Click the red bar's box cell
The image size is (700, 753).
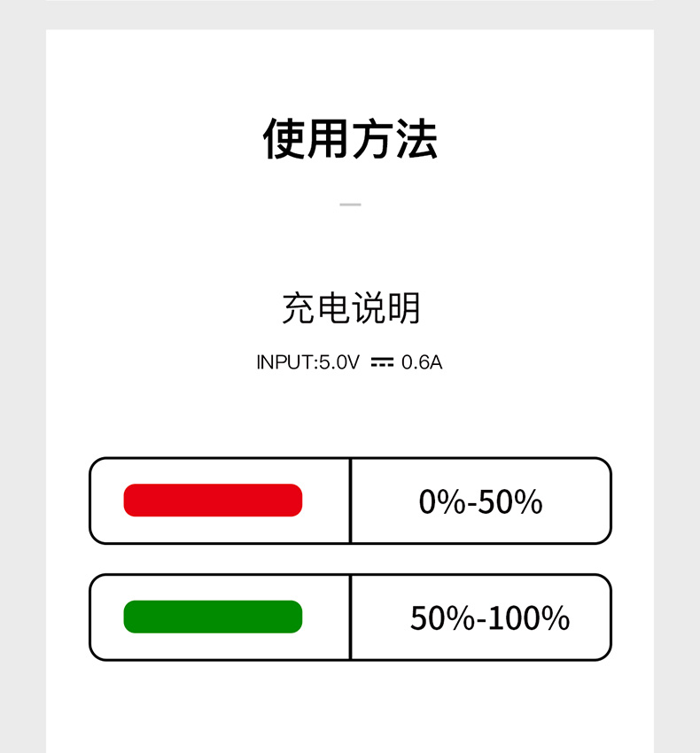tap(220, 501)
